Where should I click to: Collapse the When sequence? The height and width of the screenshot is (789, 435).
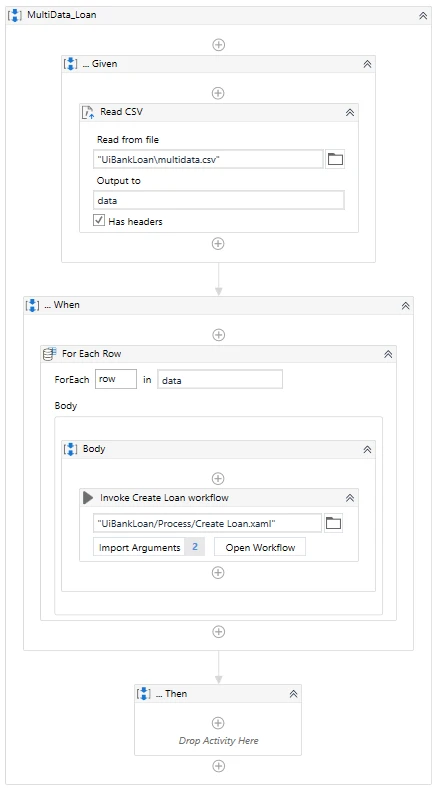coord(405,305)
